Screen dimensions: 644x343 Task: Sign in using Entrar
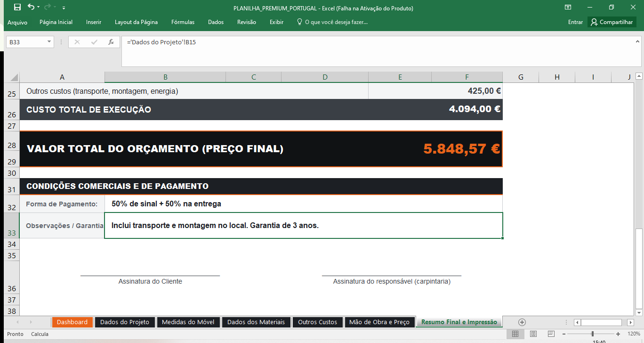(575, 22)
